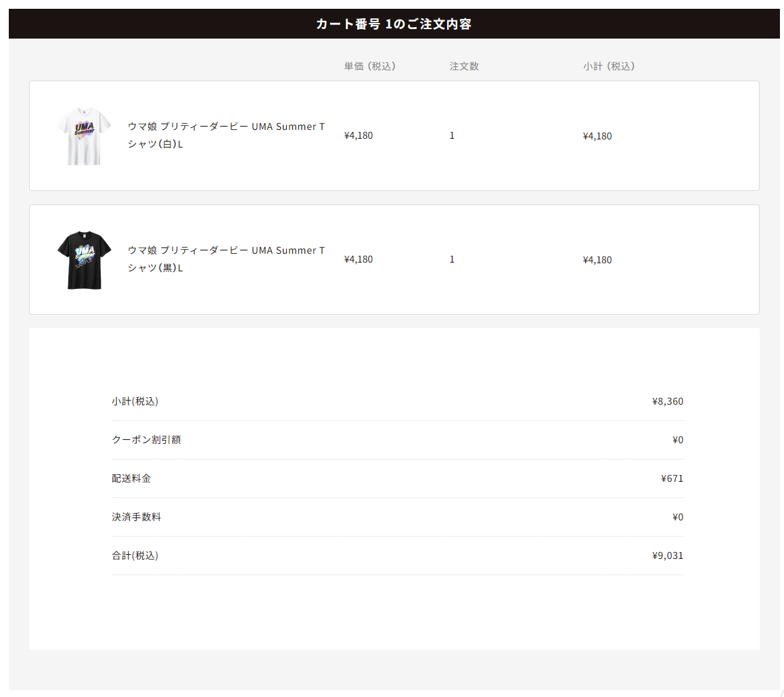The height and width of the screenshot is (697, 784).
Task: Click the black UMA Summer T-shirt thumbnail
Action: 85,260
